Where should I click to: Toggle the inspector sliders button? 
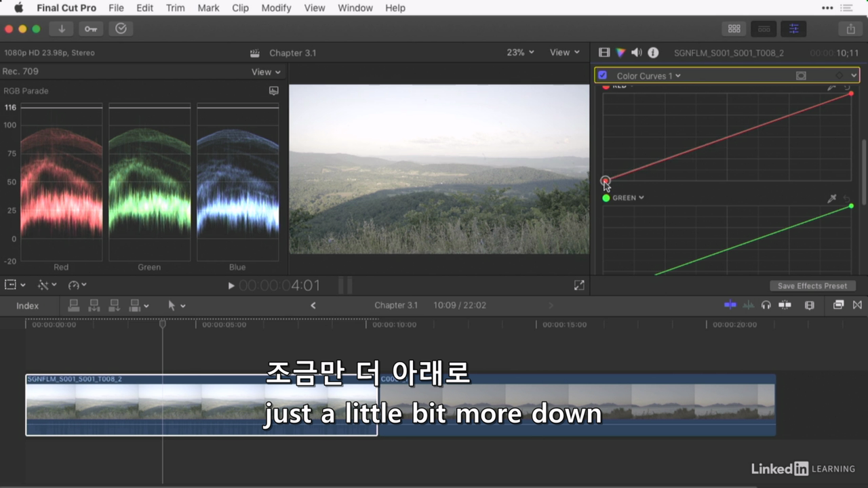coord(793,29)
